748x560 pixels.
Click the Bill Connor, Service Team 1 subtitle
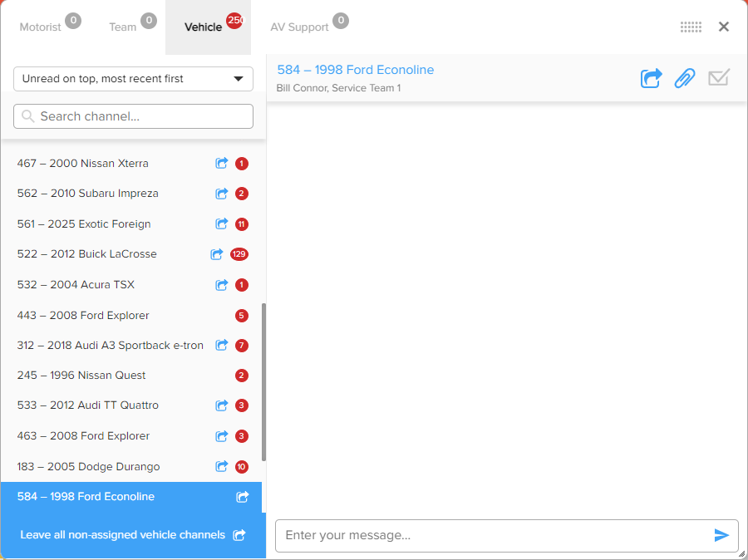(338, 88)
